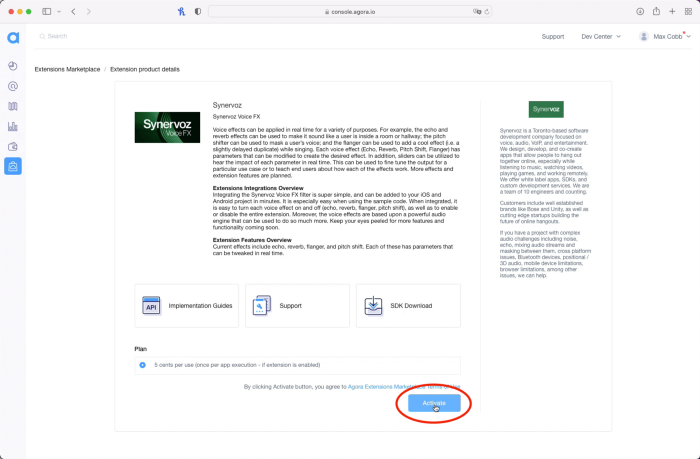Image resolution: width=700 pixels, height=459 pixels.
Task: Click the Extension Features Overview heading
Action: tap(252, 240)
